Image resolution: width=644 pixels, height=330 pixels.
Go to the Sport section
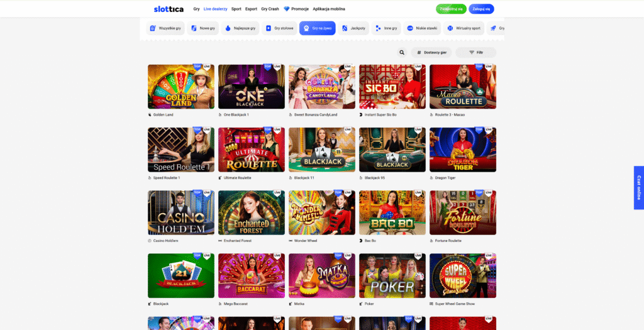236,9
